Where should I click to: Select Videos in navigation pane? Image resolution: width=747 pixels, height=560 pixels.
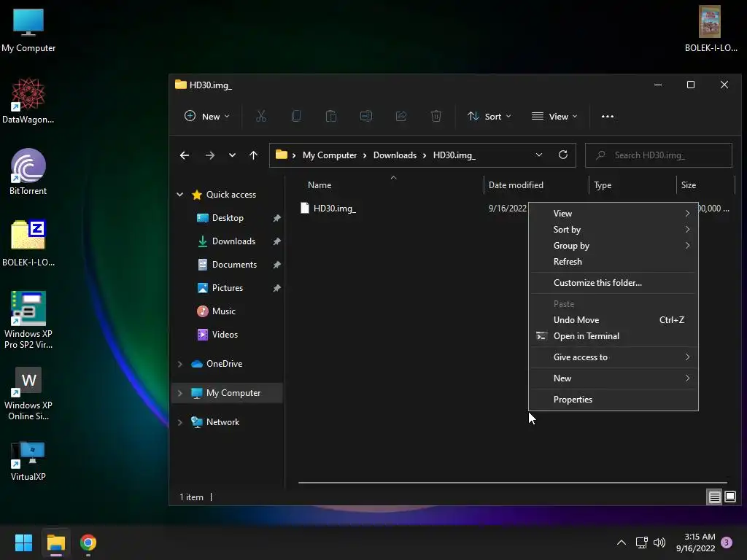point(225,334)
